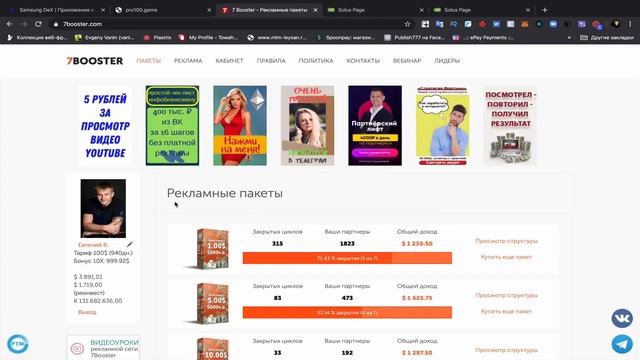Screen dimensions: 640x360
Task: Click the user profile photo
Action: pyautogui.click(x=103, y=209)
